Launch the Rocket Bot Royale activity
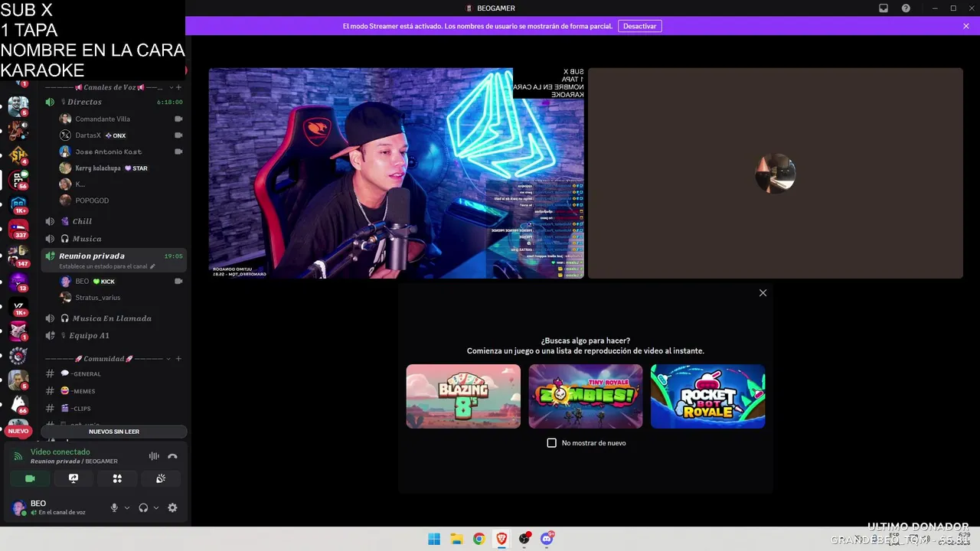Screen dimensions: 980x551 [x=707, y=396]
